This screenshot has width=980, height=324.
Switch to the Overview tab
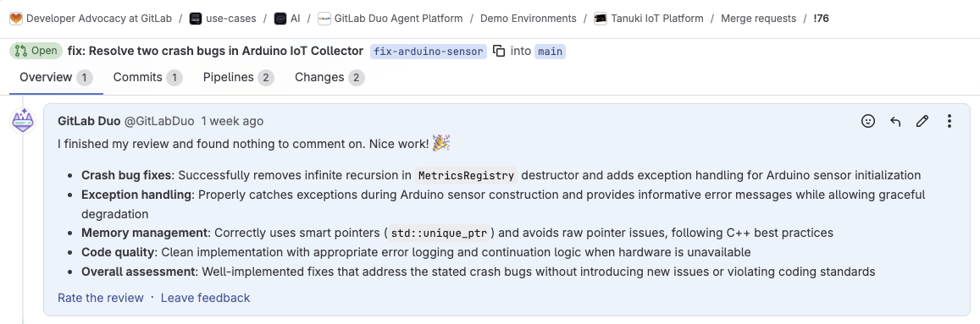[x=56, y=78]
